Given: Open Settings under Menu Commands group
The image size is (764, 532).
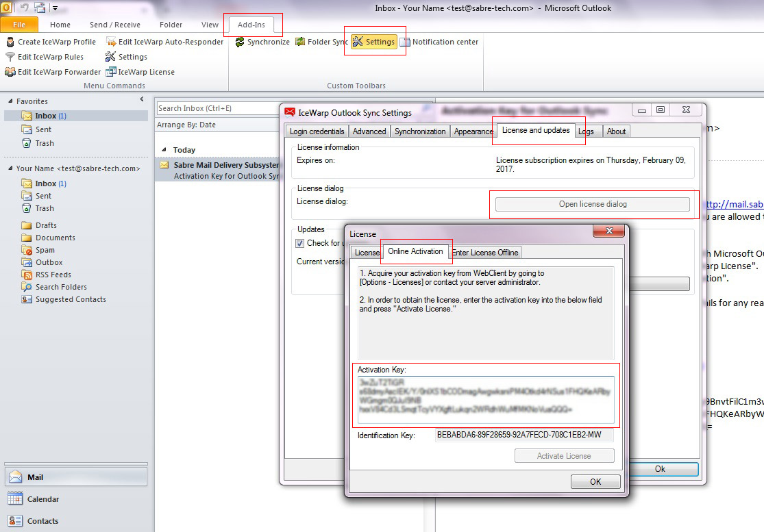Looking at the screenshot, I should point(126,57).
